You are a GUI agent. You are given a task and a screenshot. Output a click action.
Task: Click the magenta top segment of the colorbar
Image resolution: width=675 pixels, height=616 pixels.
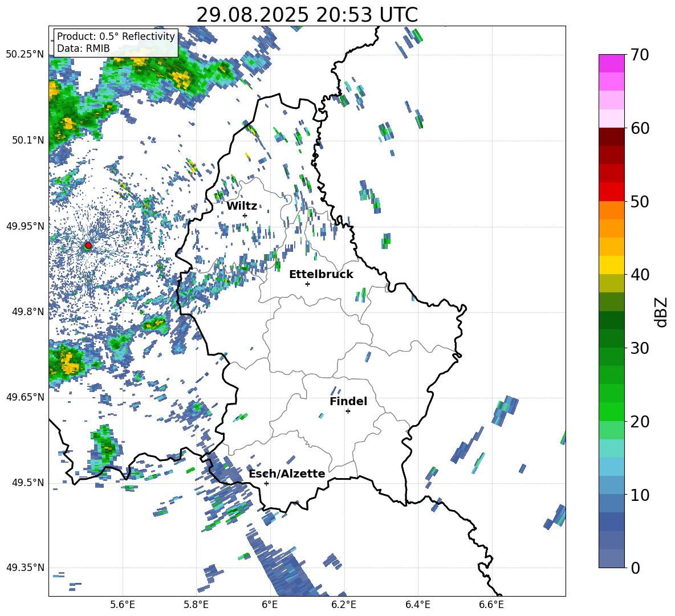coord(611,63)
